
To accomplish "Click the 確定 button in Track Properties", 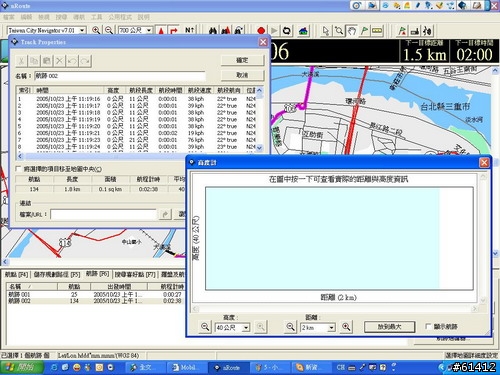I will pos(242,60).
